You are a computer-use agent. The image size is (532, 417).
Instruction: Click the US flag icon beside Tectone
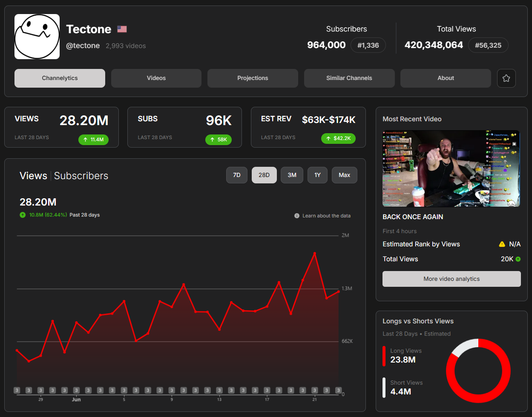(122, 29)
